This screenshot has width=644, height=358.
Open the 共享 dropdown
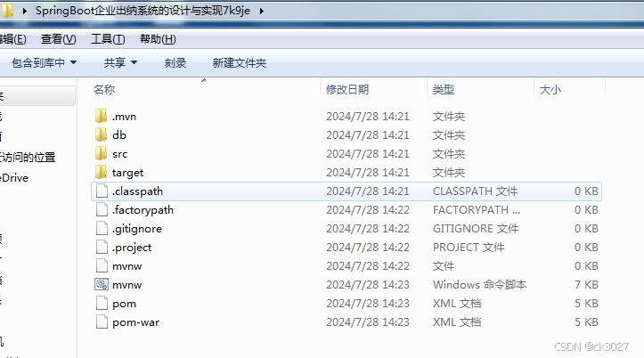tap(120, 63)
